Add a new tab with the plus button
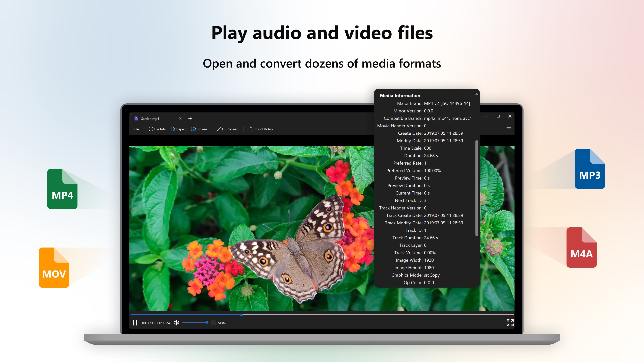Screen dimensions: 644x362 point(190,119)
